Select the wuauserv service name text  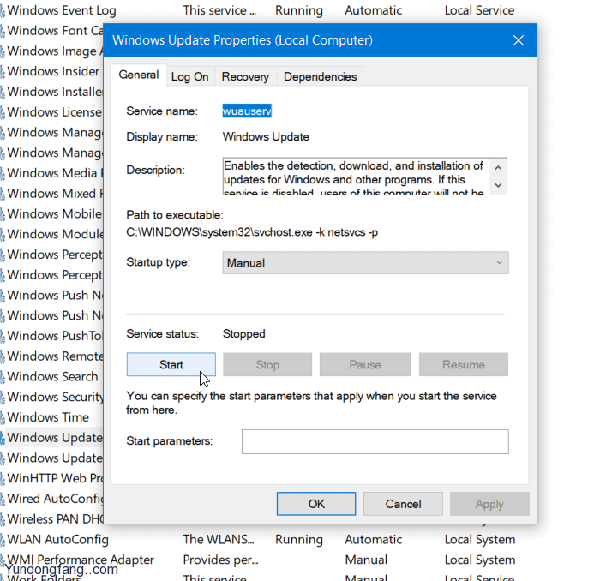pyautogui.click(x=247, y=111)
